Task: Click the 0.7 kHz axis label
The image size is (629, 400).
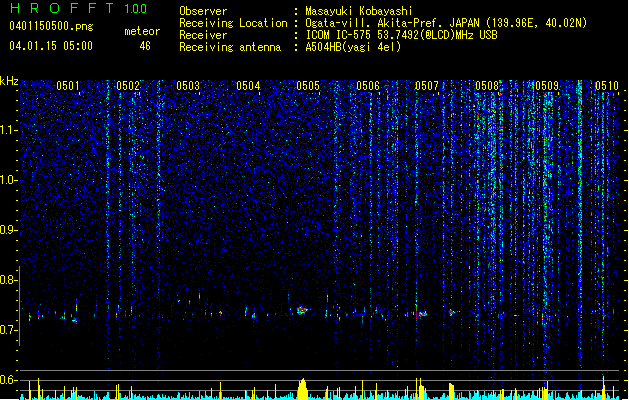Action: pos(9,330)
